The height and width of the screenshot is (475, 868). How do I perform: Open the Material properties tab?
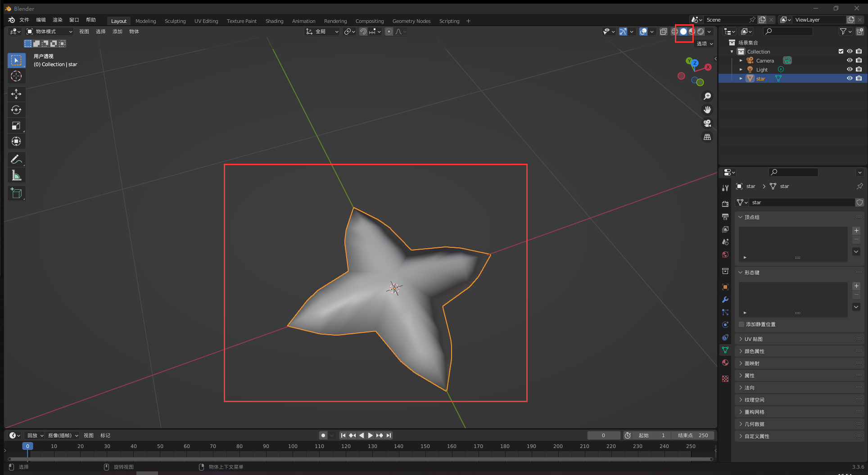(725, 363)
